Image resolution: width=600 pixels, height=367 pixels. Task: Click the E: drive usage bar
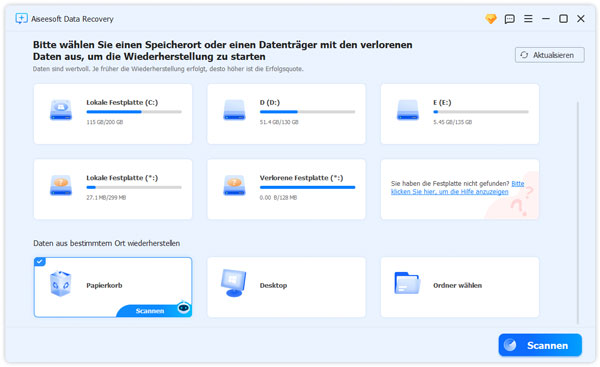tap(481, 112)
